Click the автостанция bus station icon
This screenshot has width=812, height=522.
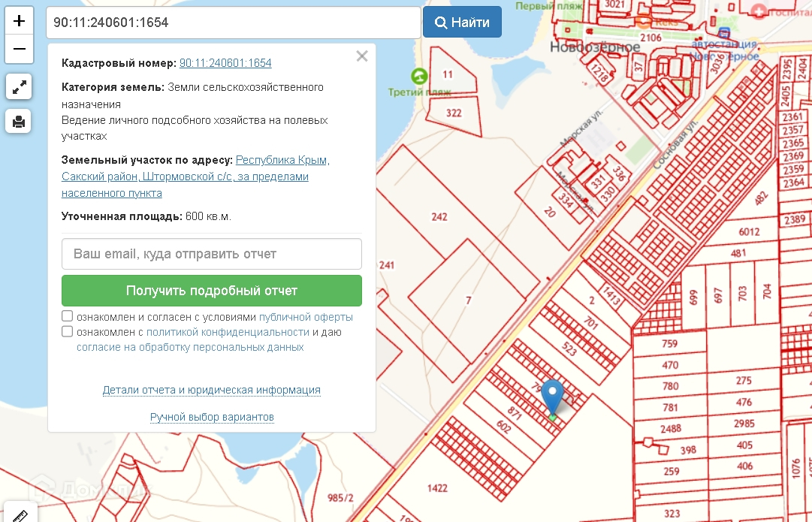point(724,33)
